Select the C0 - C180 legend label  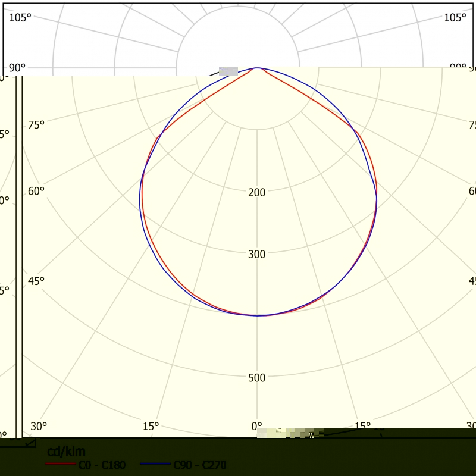pos(102,465)
